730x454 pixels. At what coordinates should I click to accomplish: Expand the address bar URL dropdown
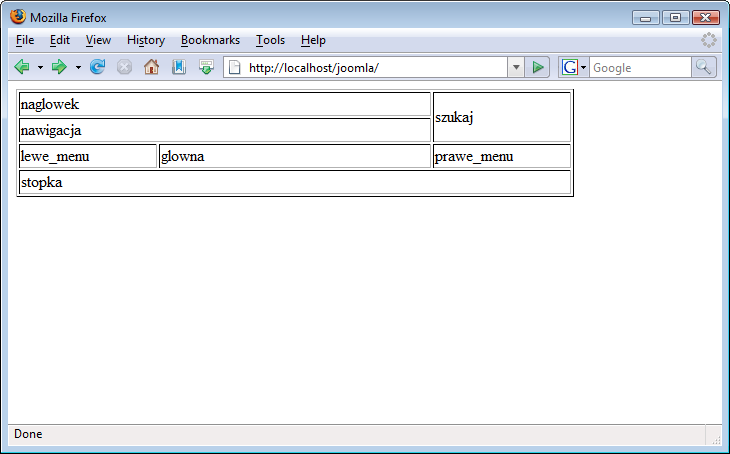tap(516, 67)
